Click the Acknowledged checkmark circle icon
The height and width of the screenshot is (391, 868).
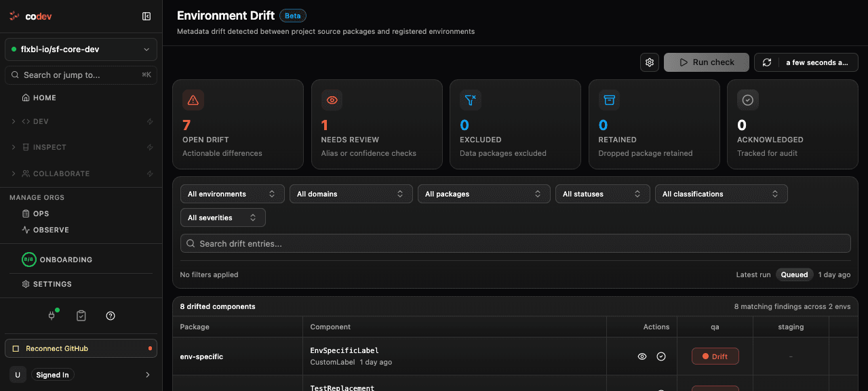click(748, 100)
